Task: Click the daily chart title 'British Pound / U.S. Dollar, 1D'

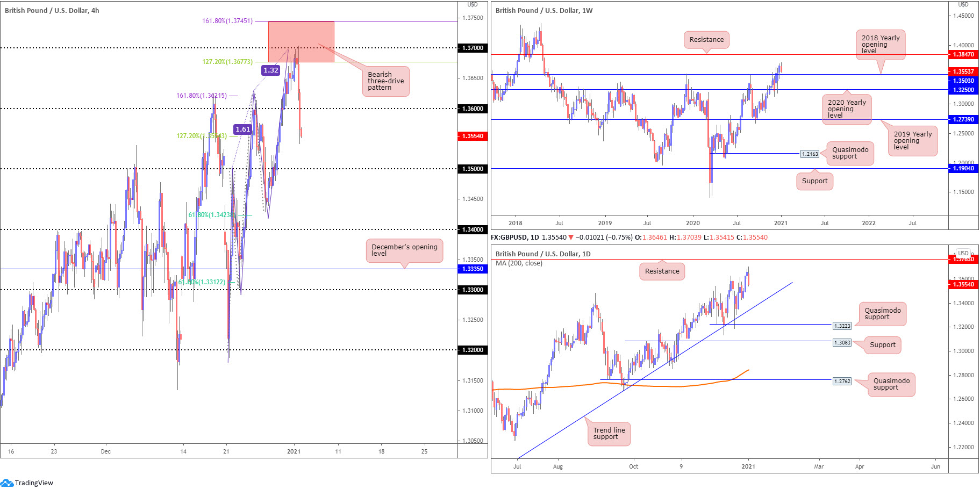Action: pyautogui.click(x=543, y=254)
